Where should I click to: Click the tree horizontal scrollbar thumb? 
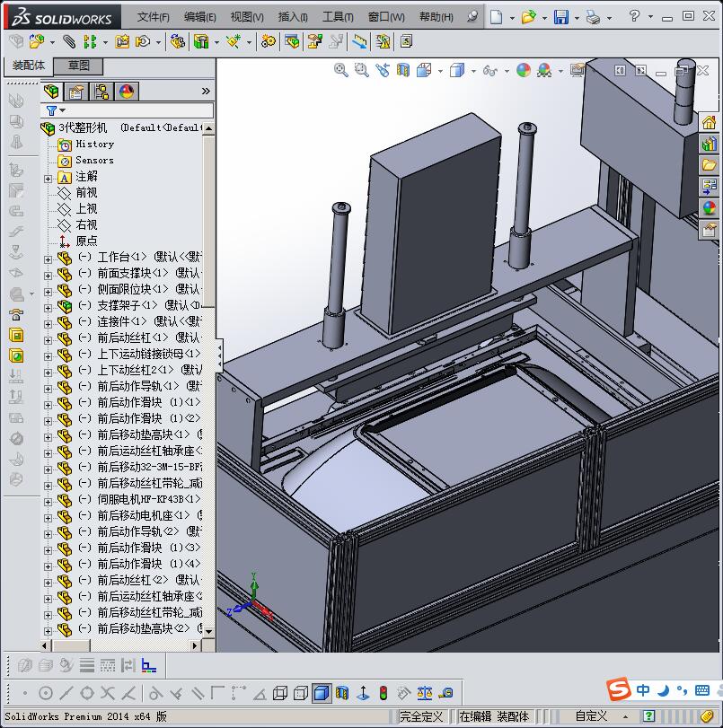[71, 645]
